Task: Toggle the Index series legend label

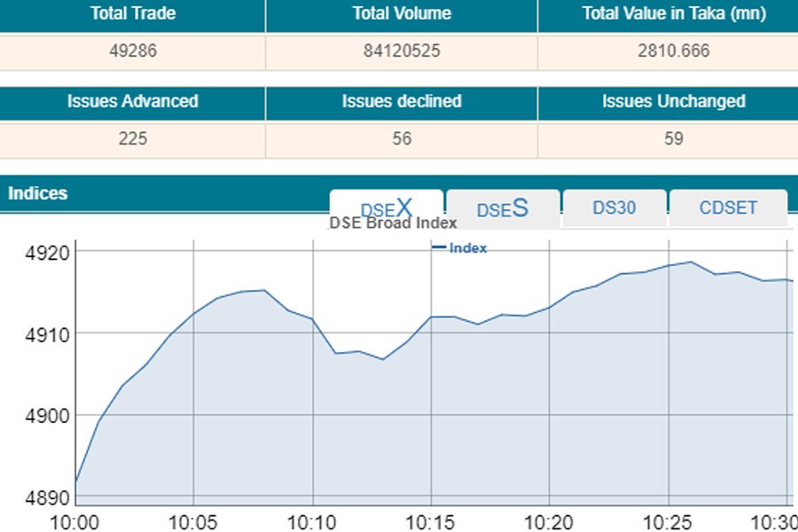Action: [468, 248]
